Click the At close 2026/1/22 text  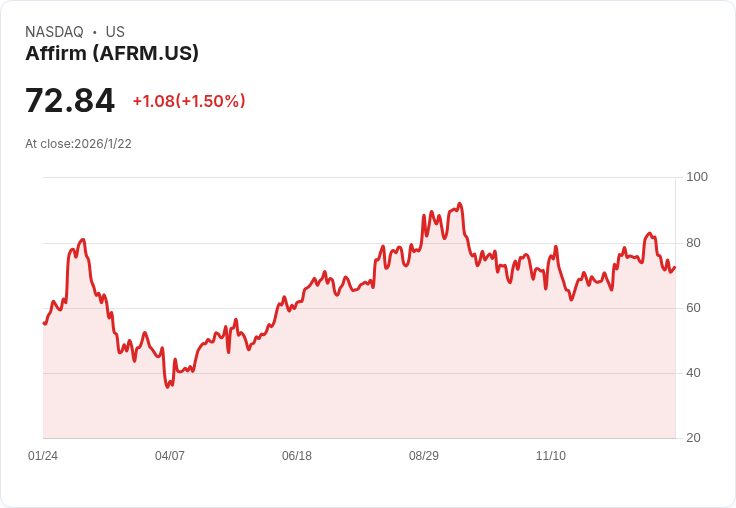78,143
